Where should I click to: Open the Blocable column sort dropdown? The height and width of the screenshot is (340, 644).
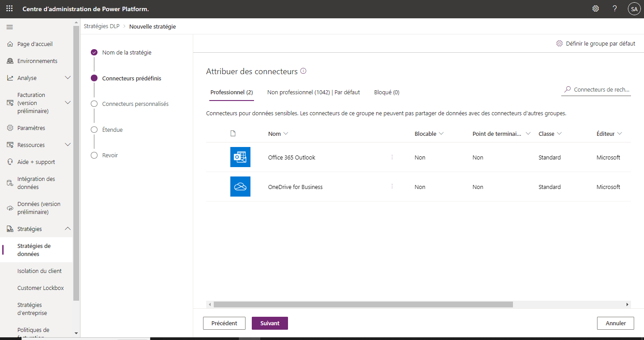tap(441, 134)
